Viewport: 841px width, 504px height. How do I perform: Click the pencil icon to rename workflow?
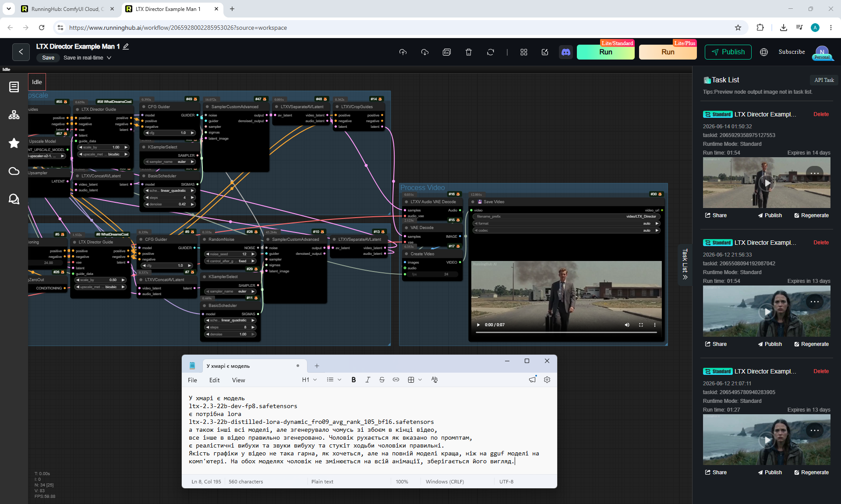(126, 46)
